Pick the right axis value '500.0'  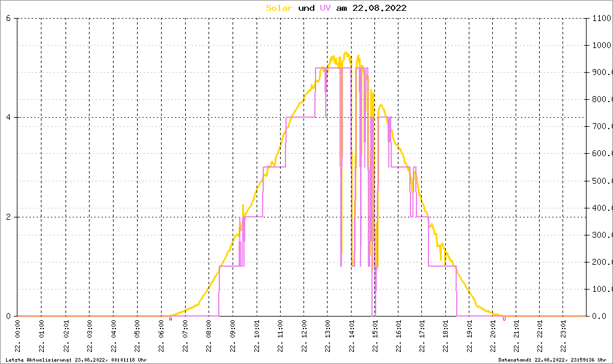[602, 181]
